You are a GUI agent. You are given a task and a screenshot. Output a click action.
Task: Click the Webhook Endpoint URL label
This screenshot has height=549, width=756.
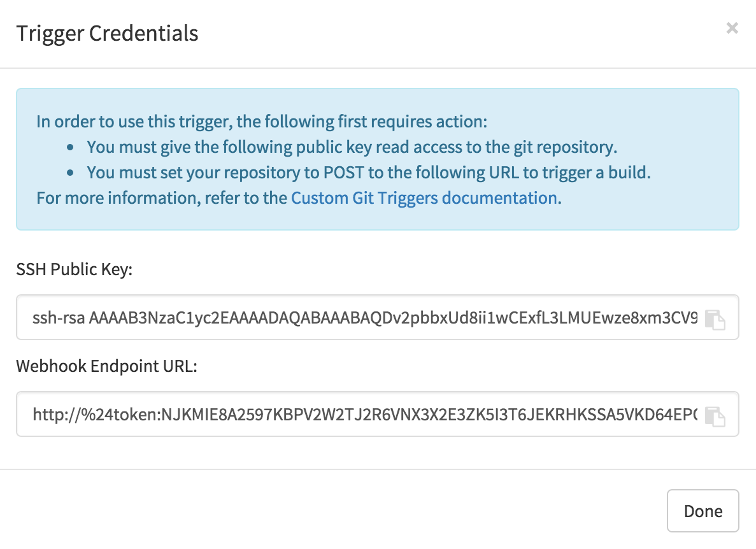point(106,366)
